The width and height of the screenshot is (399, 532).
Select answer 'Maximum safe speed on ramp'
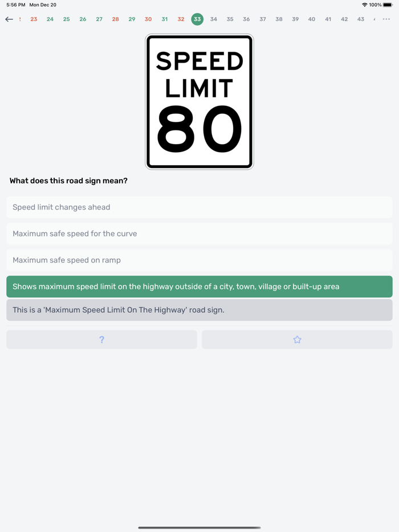pos(199,260)
